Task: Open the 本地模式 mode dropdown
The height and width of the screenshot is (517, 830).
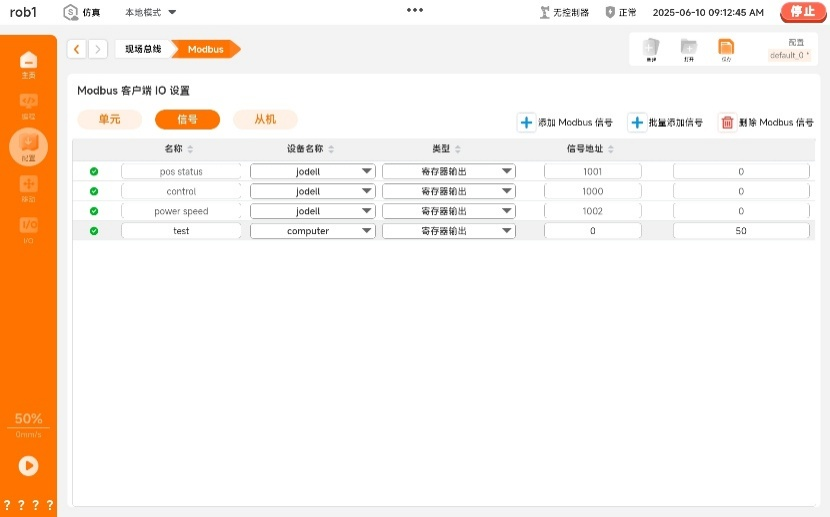Action: coord(150,12)
